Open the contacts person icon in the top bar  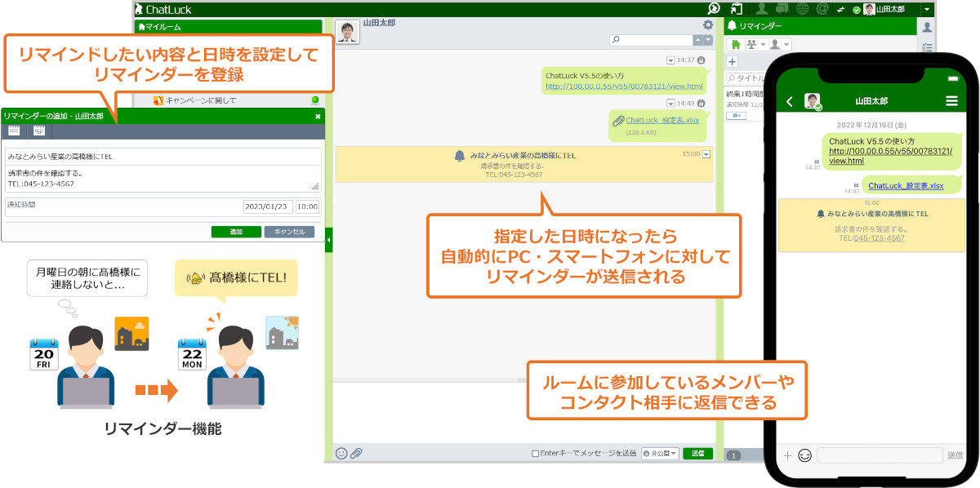[x=762, y=9]
